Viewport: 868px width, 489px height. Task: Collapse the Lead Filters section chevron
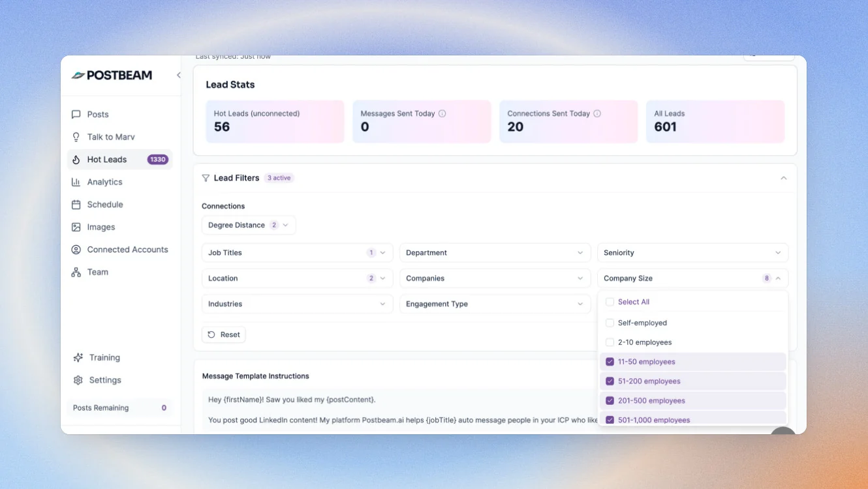(x=784, y=178)
